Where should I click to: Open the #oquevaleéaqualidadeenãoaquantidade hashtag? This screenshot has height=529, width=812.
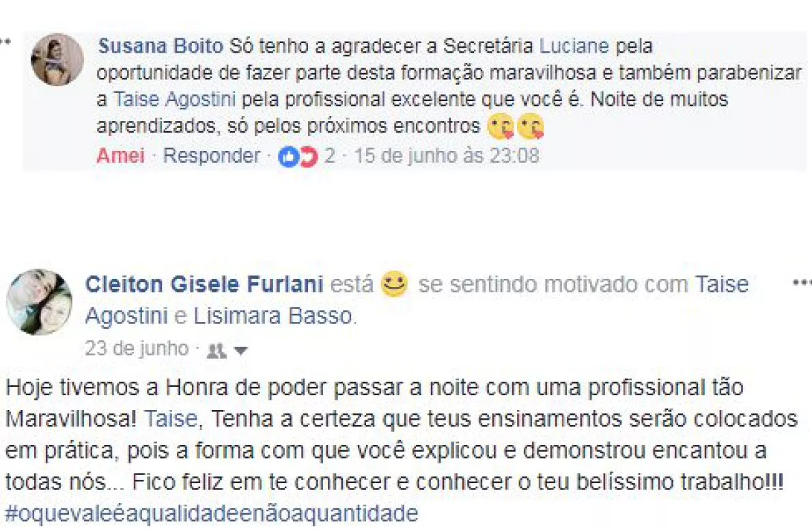tap(211, 513)
